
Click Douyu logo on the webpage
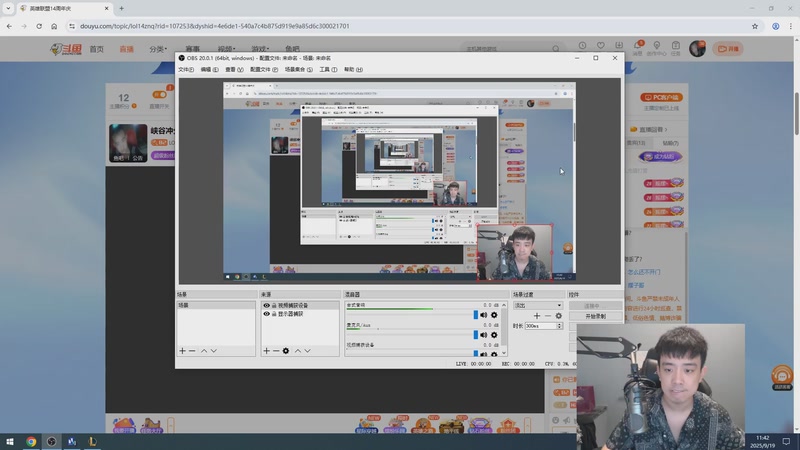[66, 49]
